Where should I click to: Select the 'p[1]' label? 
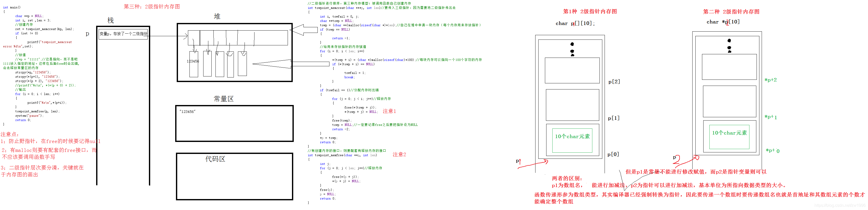click(614, 118)
